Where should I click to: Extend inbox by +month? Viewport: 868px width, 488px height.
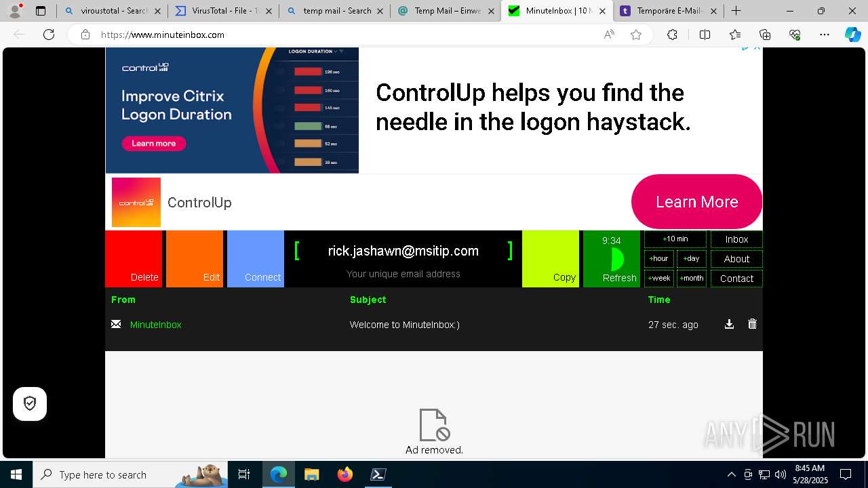(x=692, y=278)
